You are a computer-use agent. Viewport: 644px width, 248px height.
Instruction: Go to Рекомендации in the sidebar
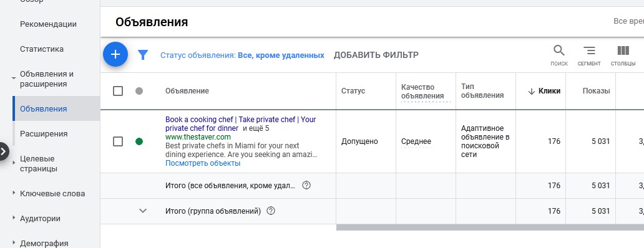[49, 24]
